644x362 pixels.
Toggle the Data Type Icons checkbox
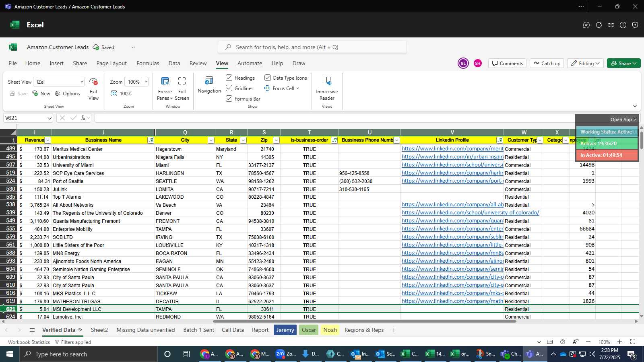point(268,78)
